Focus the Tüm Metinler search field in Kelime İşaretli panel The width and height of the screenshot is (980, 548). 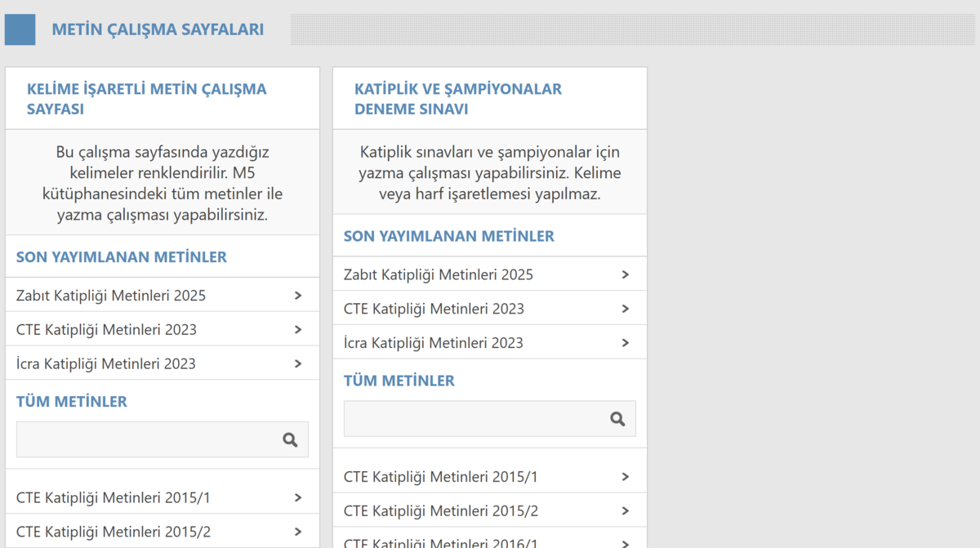[163, 439]
